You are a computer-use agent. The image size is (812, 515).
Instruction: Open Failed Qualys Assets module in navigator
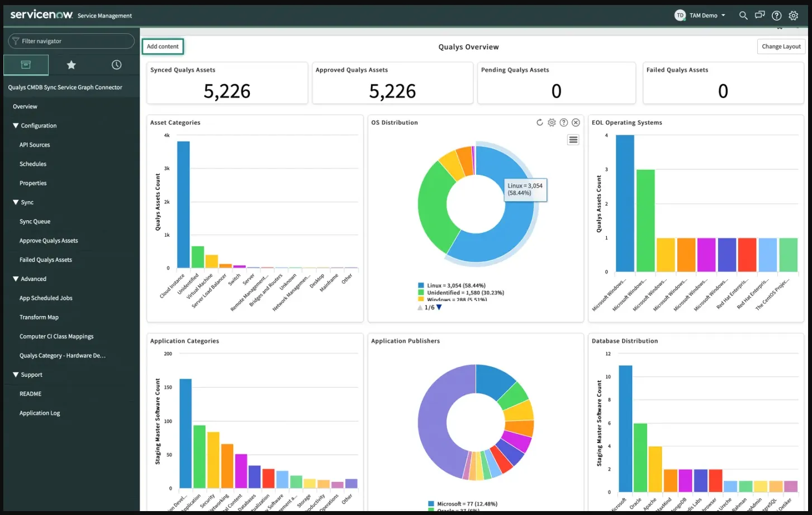click(46, 260)
